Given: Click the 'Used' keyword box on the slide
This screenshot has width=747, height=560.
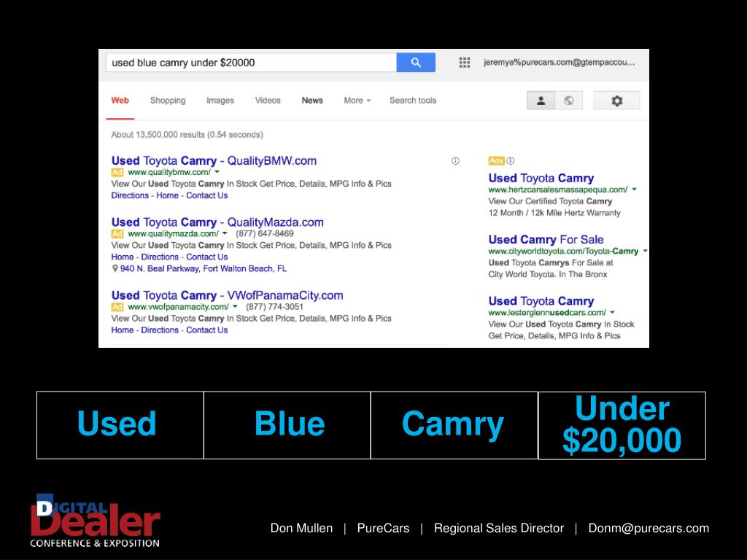Looking at the screenshot, I should pyautogui.click(x=120, y=425).
